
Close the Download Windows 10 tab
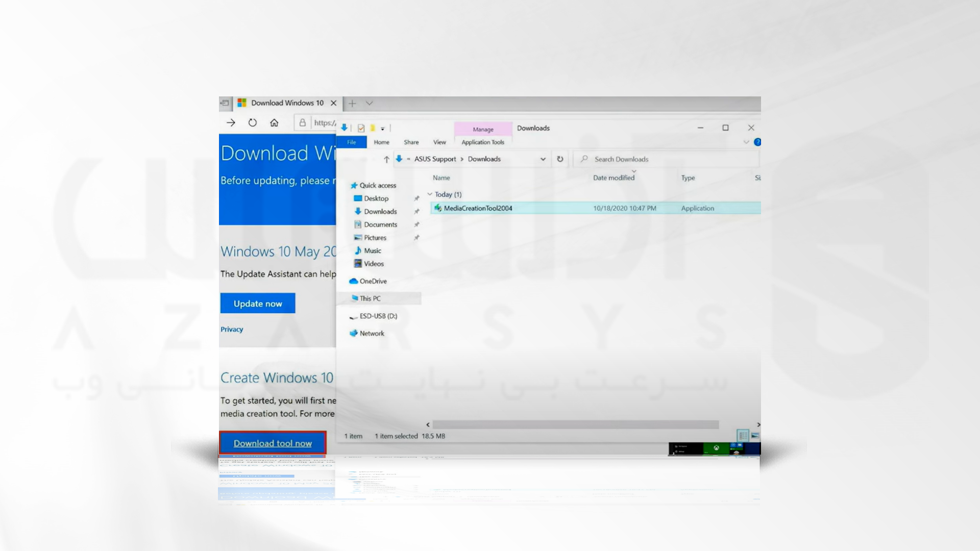click(334, 103)
